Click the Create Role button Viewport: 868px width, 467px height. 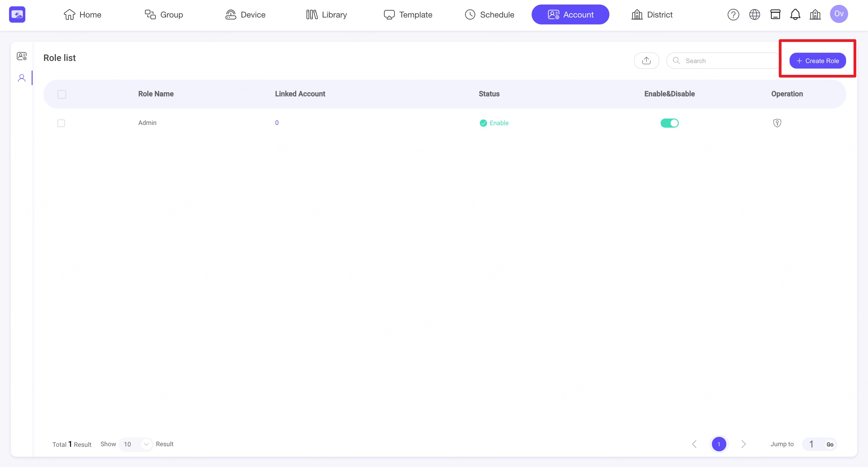[x=817, y=61]
